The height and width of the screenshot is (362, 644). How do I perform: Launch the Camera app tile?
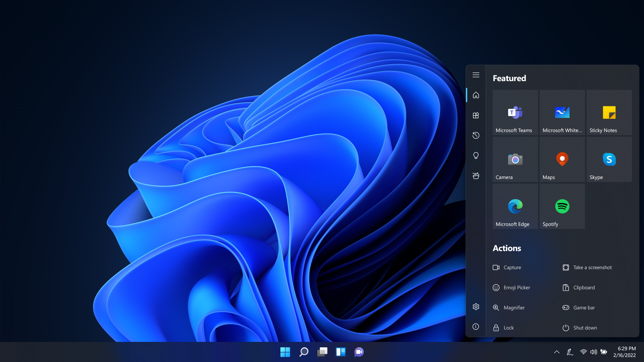pyautogui.click(x=515, y=160)
